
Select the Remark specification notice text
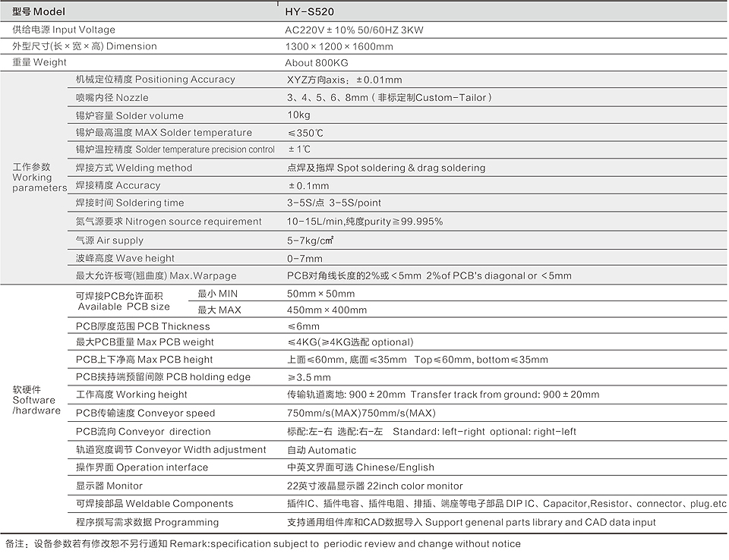pyautogui.click(x=264, y=544)
